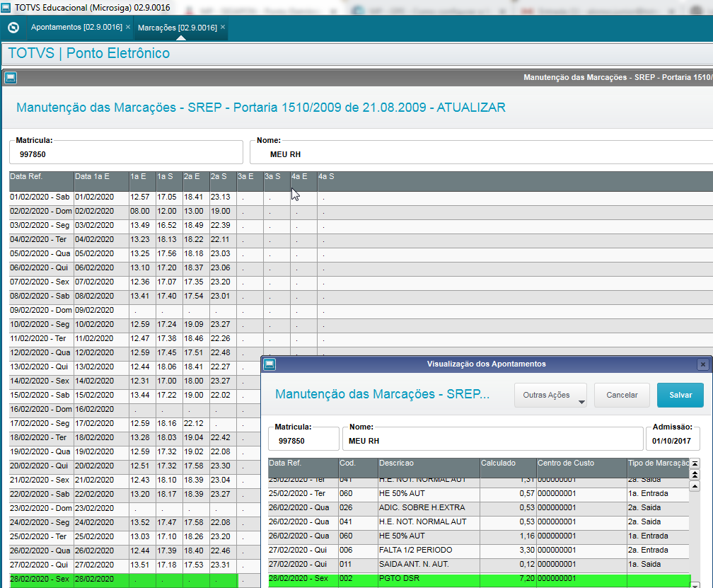Viewport: 713px width, 588px height.
Task: Click the Calculado column header
Action: tap(509, 468)
